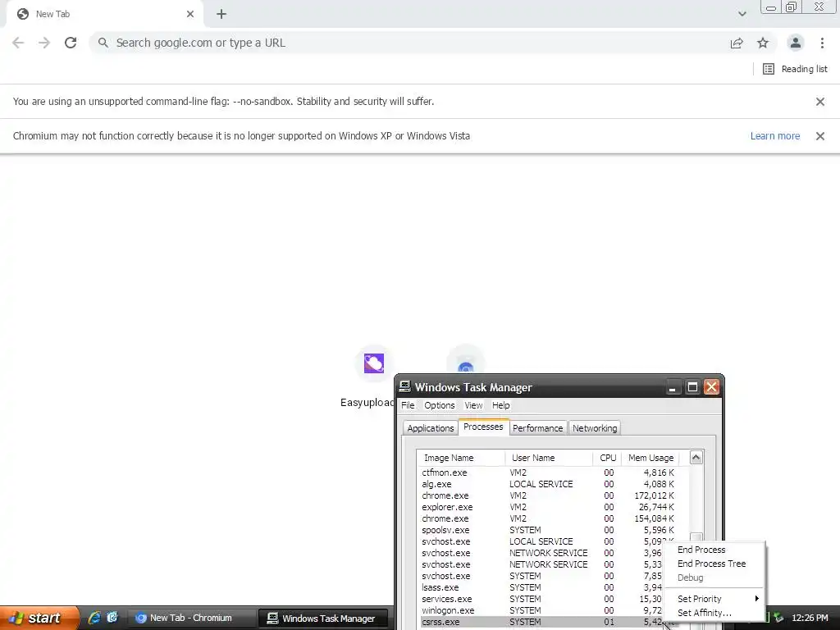Switch to the Performance tab
The height and width of the screenshot is (630, 840).
537,428
